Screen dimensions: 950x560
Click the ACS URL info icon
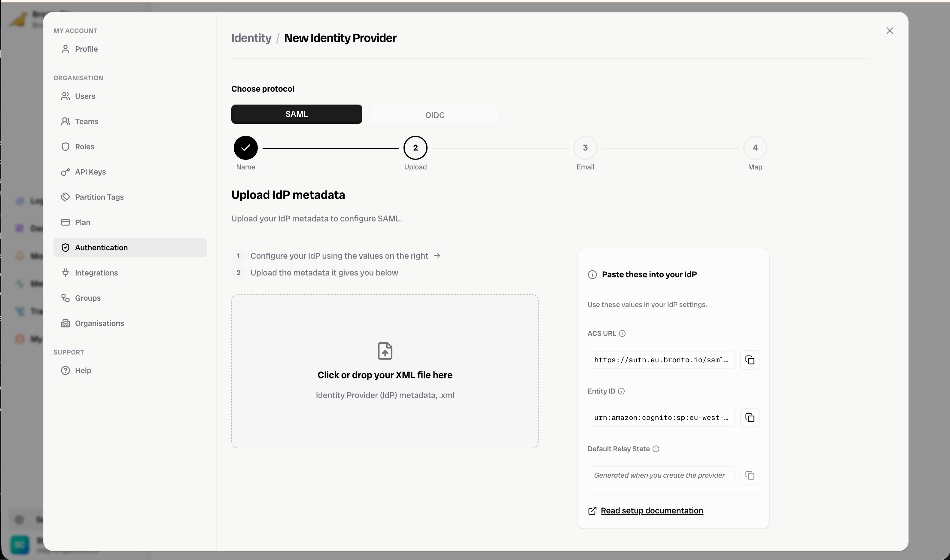click(x=622, y=333)
